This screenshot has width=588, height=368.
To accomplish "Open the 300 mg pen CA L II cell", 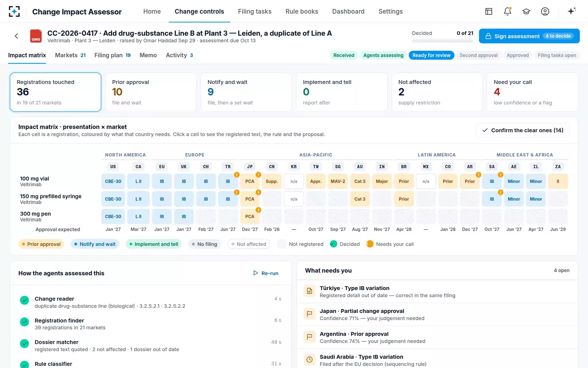I will point(138,216).
